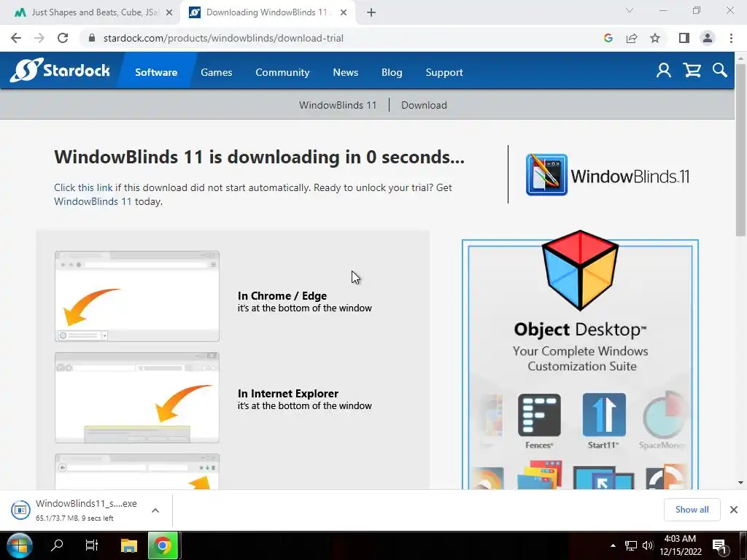Screen dimensions: 747x560
Task: Bookmark this page with the star
Action: [655, 38]
